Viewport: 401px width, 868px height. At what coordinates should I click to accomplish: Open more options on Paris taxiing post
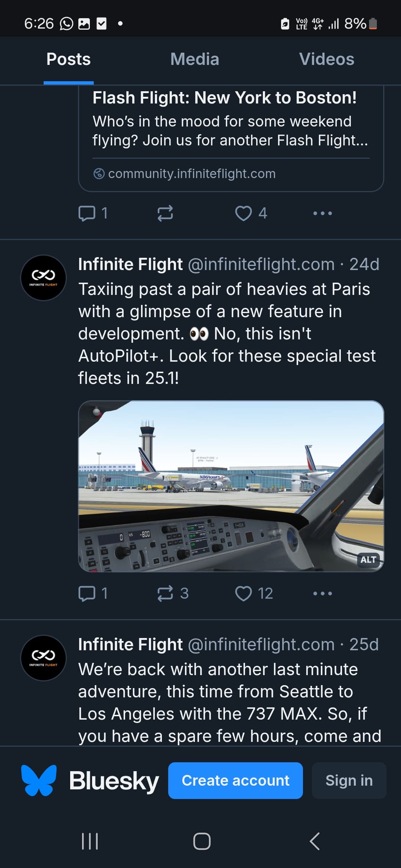point(322,593)
